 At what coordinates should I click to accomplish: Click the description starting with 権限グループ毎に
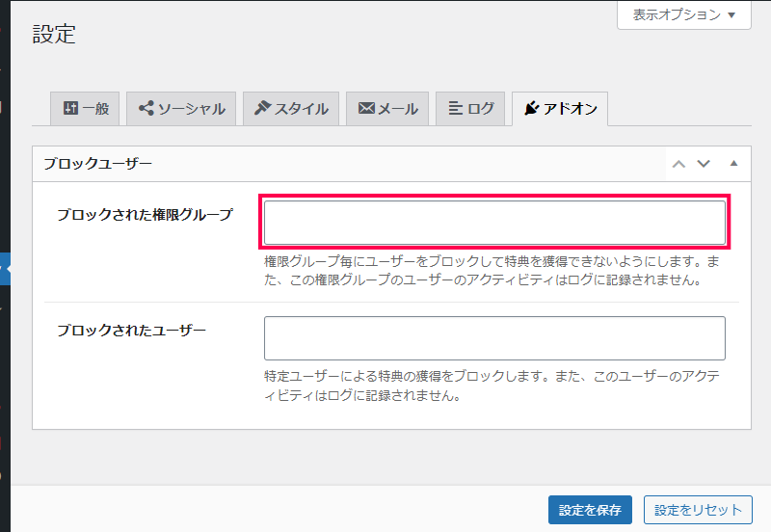492,271
